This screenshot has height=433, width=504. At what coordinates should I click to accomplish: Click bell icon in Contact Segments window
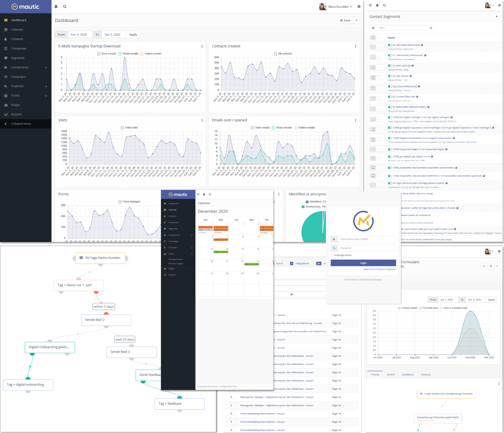(377, 5)
